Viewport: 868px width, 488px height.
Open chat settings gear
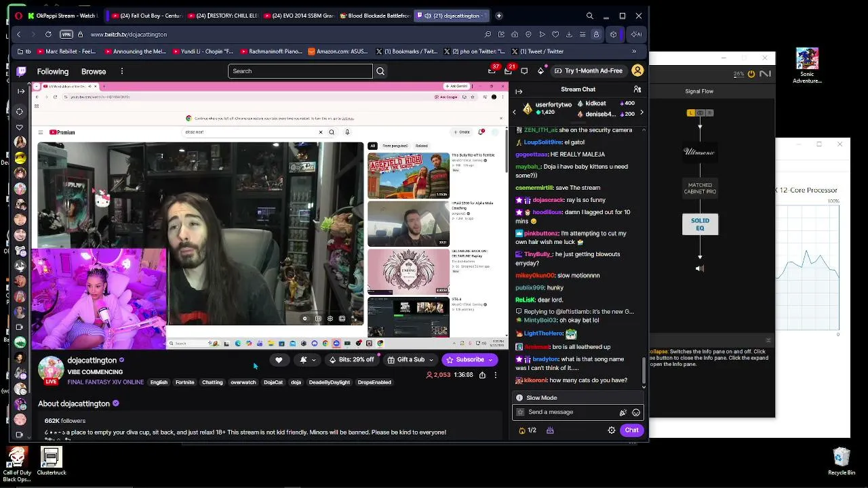[x=612, y=430]
